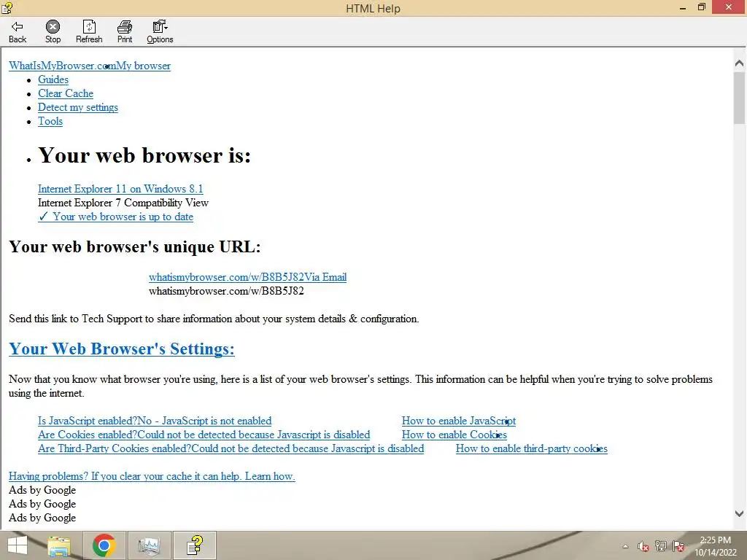
Task: Open How to enable JavaScript link
Action: 459,421
